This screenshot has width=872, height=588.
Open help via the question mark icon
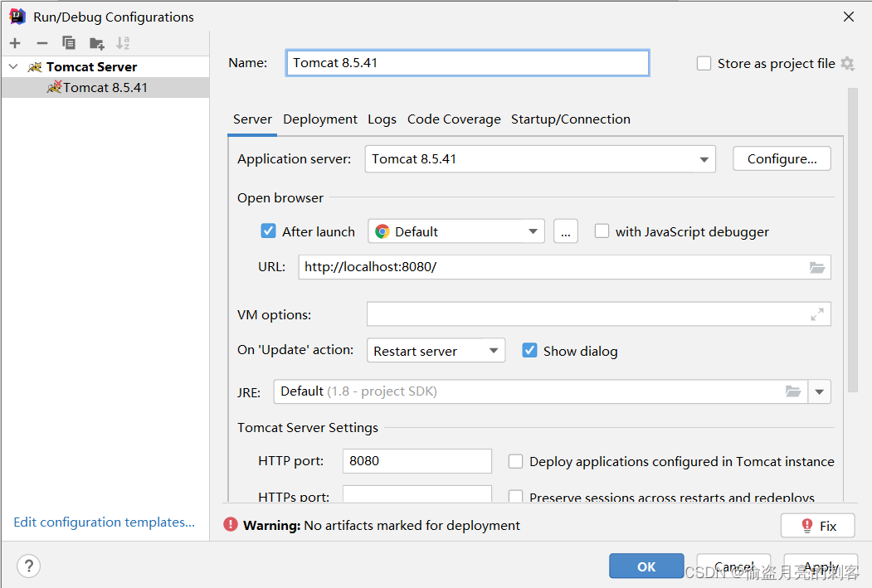point(28,566)
